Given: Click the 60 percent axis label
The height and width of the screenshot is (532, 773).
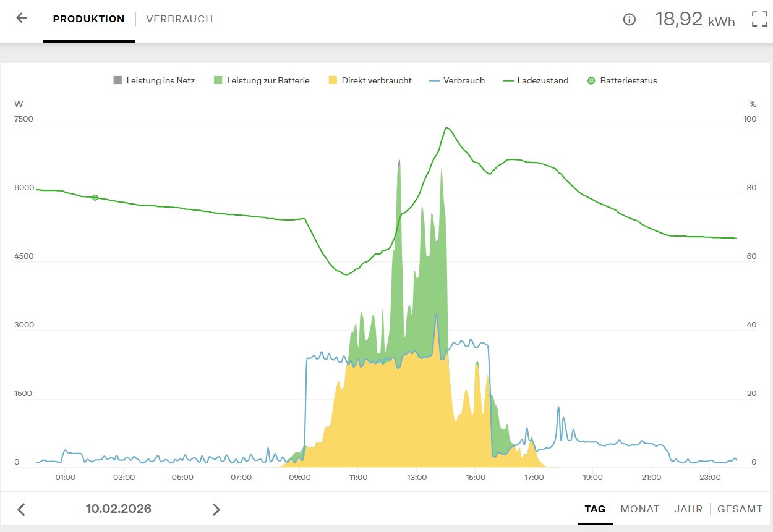Looking at the screenshot, I should point(751,256).
